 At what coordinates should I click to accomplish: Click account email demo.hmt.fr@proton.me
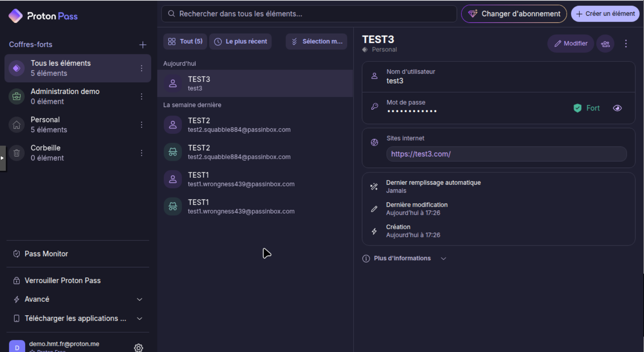(x=64, y=344)
